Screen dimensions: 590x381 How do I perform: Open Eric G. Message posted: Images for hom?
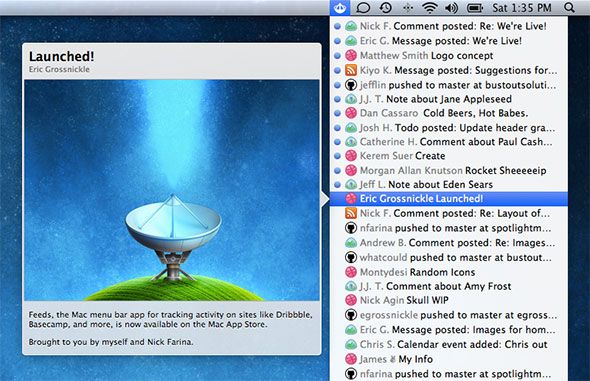coord(449,329)
